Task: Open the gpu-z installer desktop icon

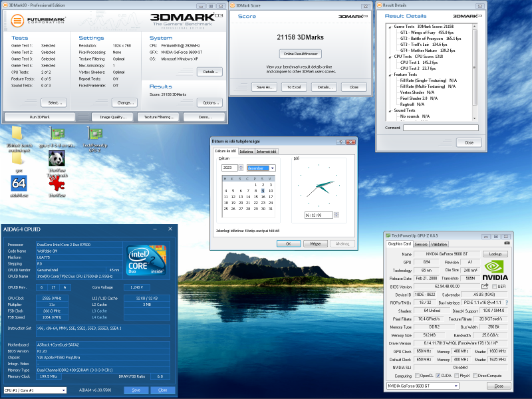Action: click(57, 134)
